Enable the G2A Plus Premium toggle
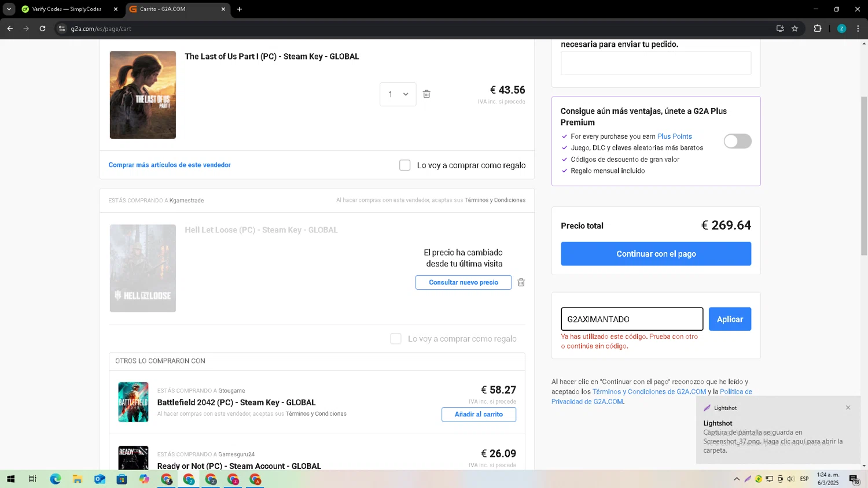 737,142
